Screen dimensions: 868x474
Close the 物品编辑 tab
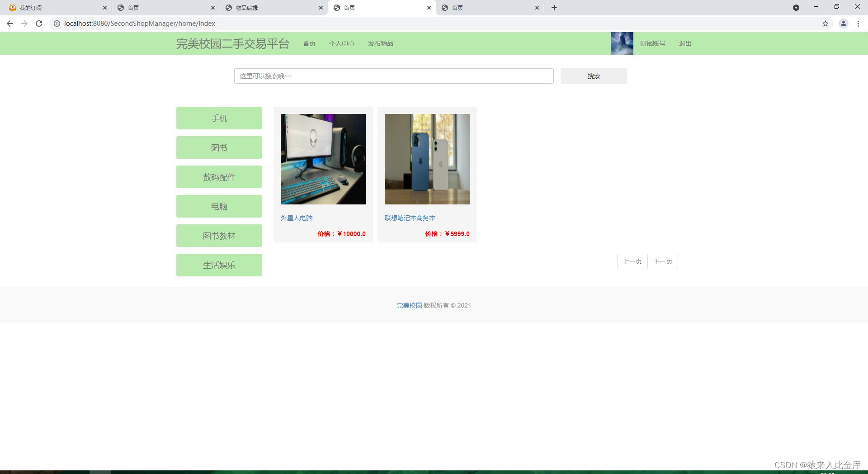point(321,8)
